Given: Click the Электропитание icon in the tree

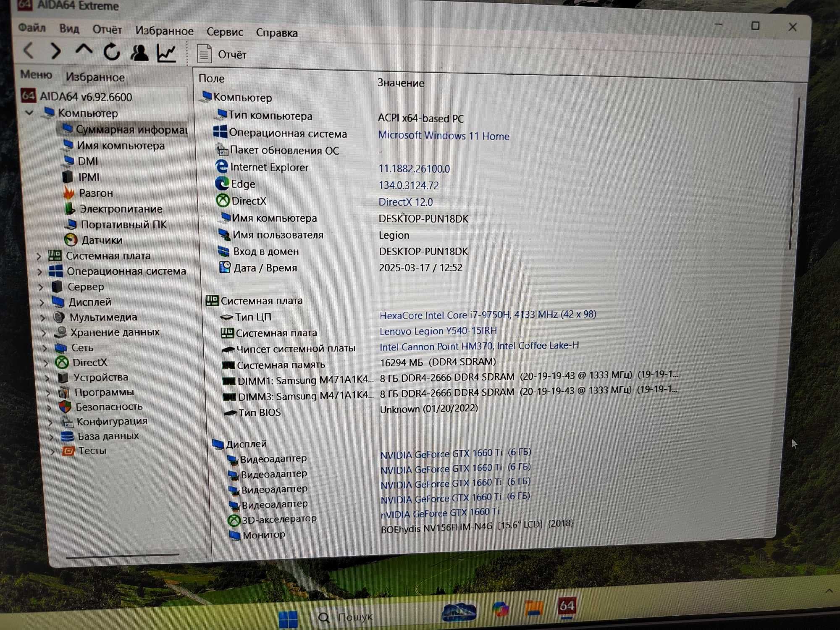Looking at the screenshot, I should (70, 208).
